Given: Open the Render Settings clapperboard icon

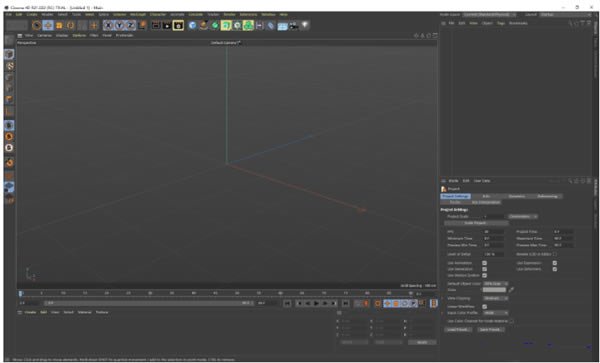Looking at the screenshot, I should click(178, 26).
